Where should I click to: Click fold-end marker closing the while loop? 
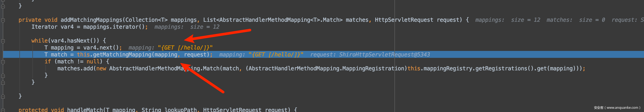(3, 82)
